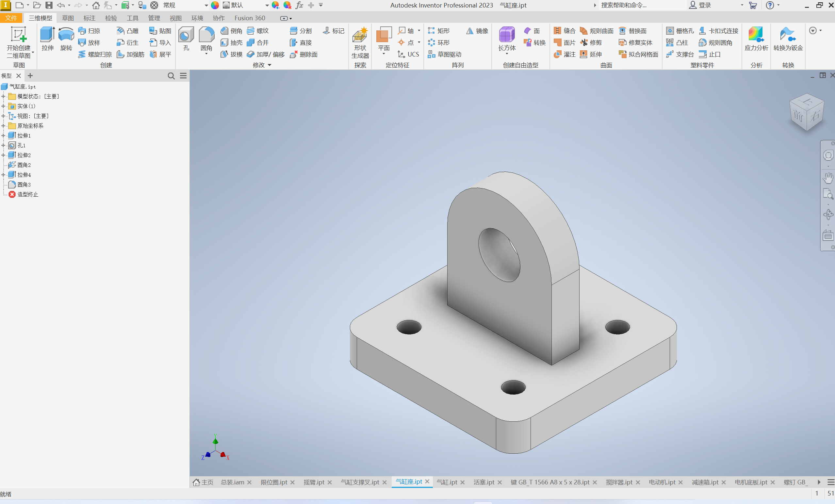
Task: Switch to the 总装.iam document tab
Action: coord(233,482)
